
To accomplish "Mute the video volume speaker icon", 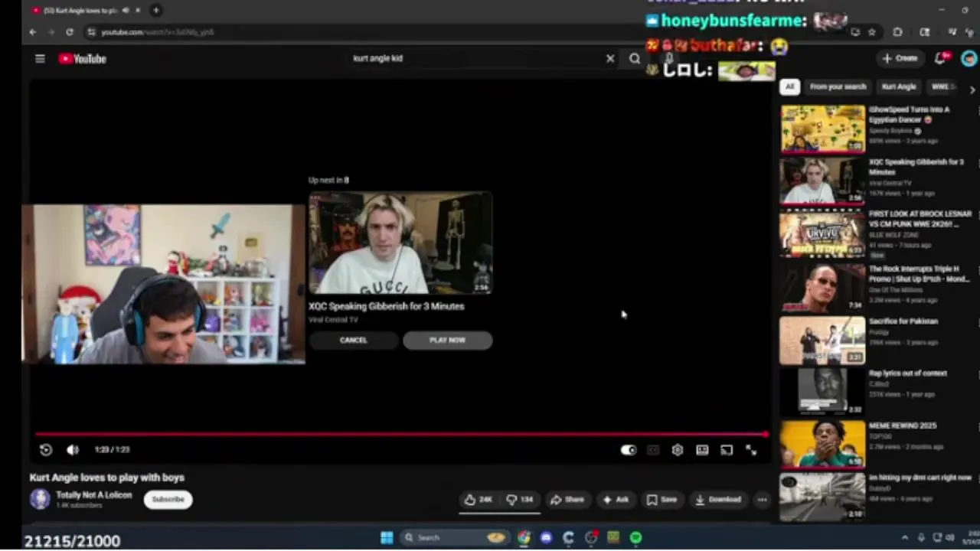I will pos(73,450).
